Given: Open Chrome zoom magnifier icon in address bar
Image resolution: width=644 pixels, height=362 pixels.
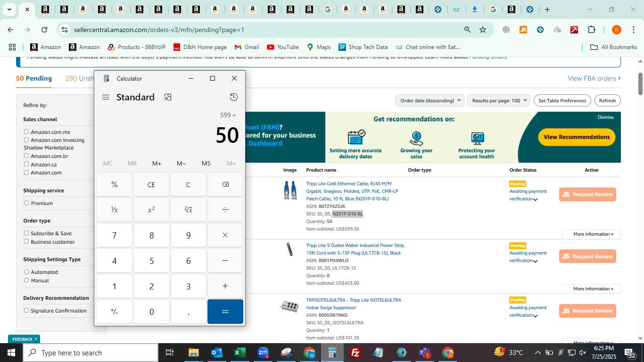Looking at the screenshot, I should pos(467,30).
